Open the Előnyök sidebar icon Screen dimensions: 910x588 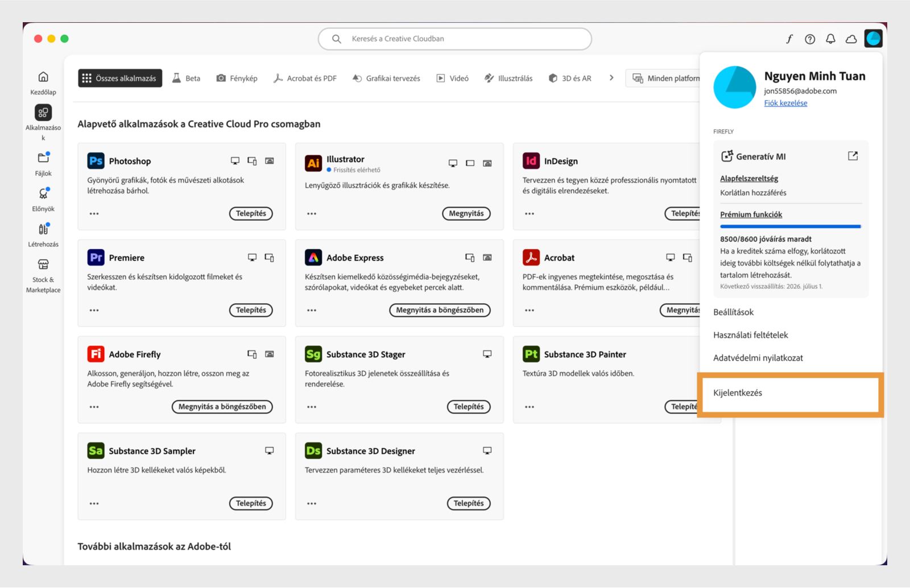[43, 194]
